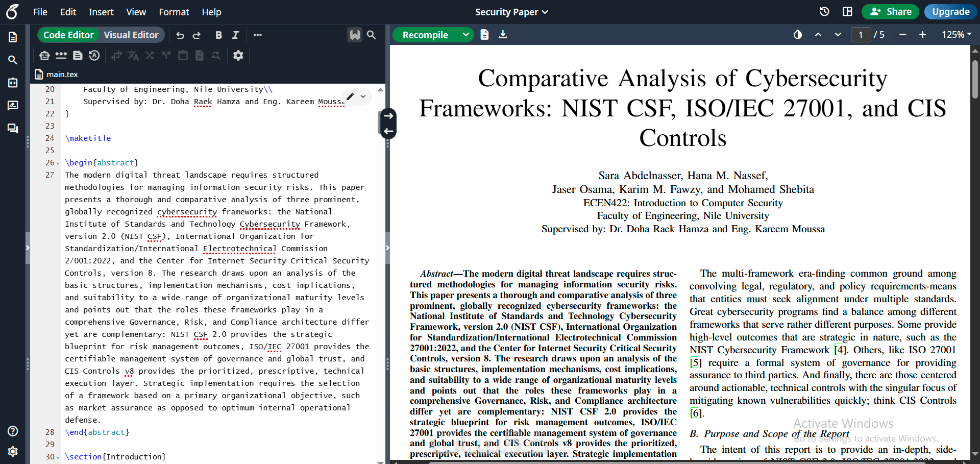
Task: Click the PDF viewer vertical scrollbar
Action: coord(975,79)
